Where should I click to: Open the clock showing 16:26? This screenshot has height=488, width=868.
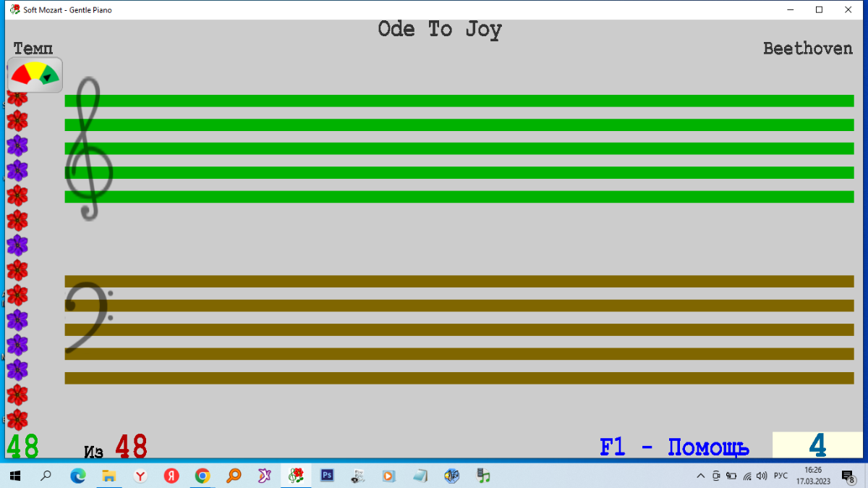(813, 476)
